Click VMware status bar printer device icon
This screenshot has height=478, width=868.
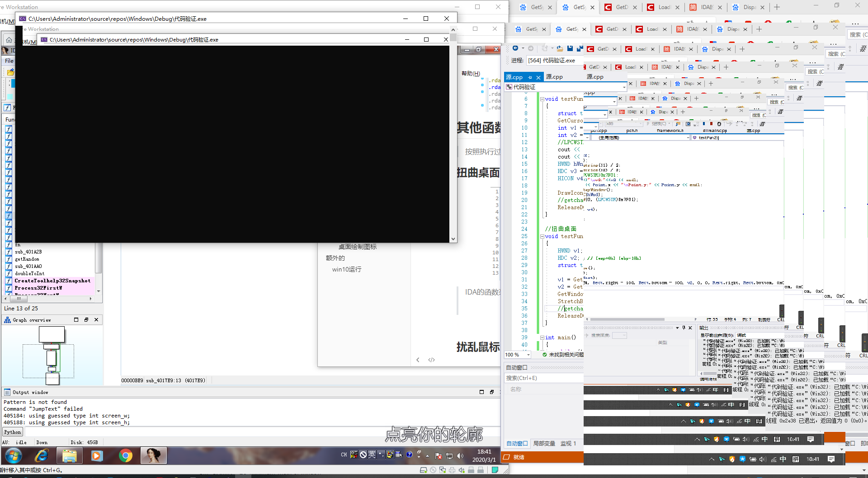click(452, 470)
